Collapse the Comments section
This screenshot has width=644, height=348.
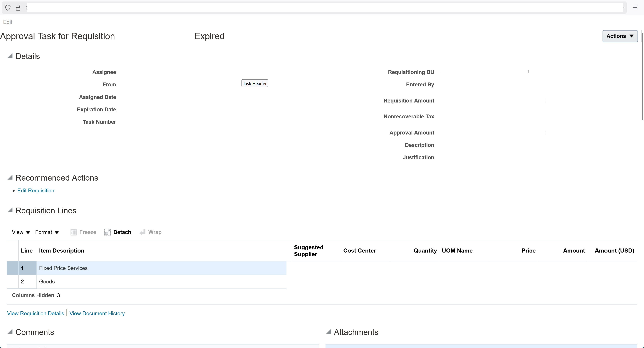(x=10, y=332)
